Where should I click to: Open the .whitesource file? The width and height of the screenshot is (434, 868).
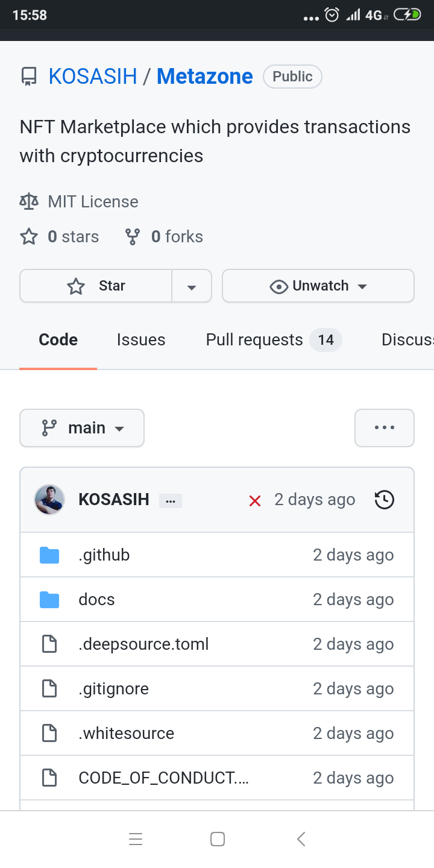tap(126, 734)
